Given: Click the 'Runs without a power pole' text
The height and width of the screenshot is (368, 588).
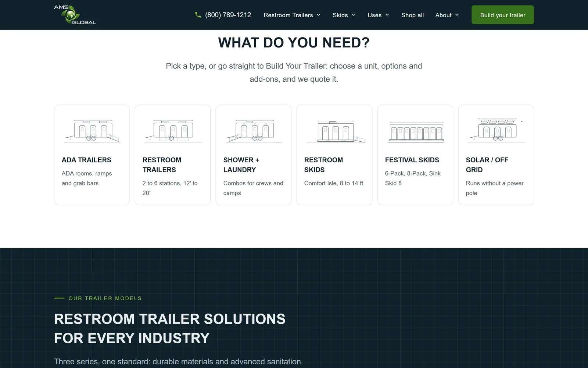Looking at the screenshot, I should (x=495, y=188).
